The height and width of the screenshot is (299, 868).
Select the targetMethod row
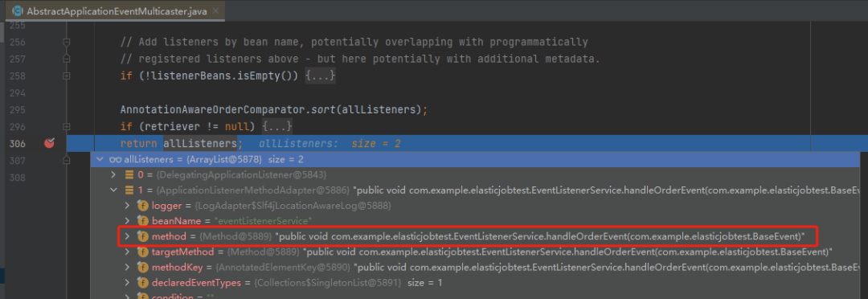click(479, 252)
